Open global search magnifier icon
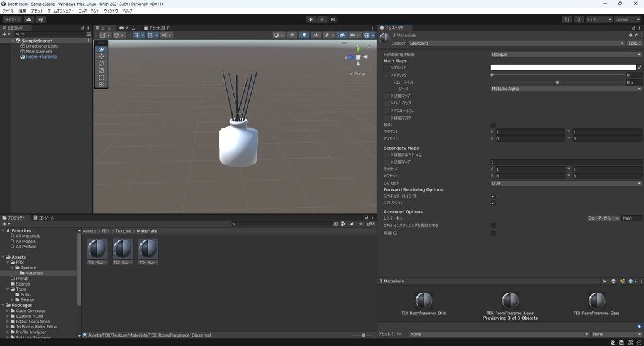The image size is (644, 346). (579, 20)
